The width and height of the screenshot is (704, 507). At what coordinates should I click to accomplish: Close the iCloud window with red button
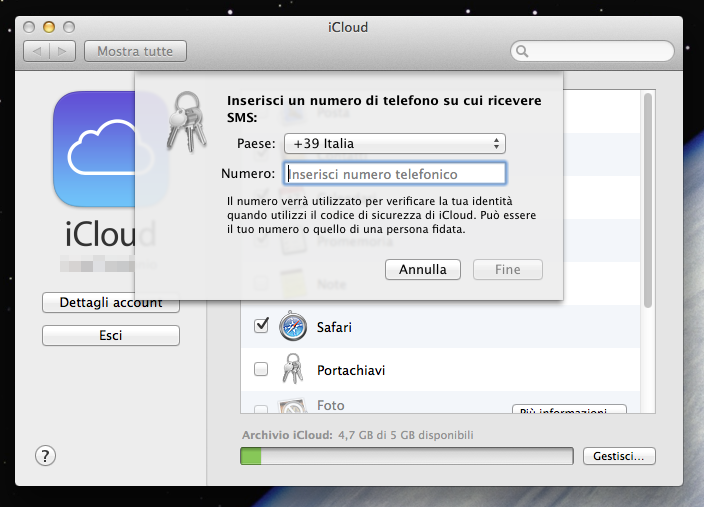click(x=29, y=27)
